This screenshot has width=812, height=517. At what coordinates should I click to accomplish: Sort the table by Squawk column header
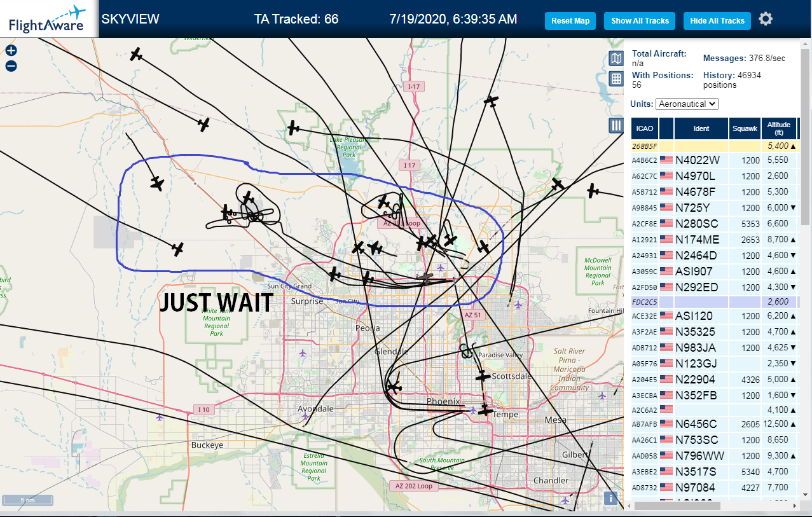point(745,128)
